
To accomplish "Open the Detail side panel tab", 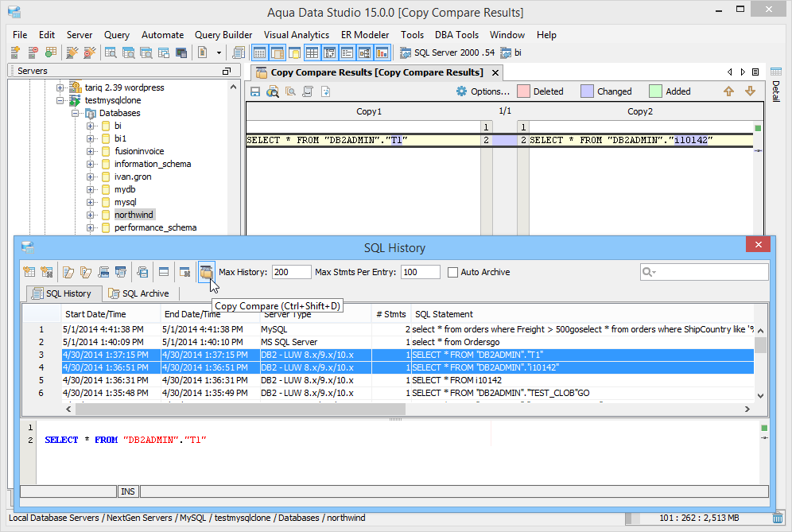I will (776, 85).
